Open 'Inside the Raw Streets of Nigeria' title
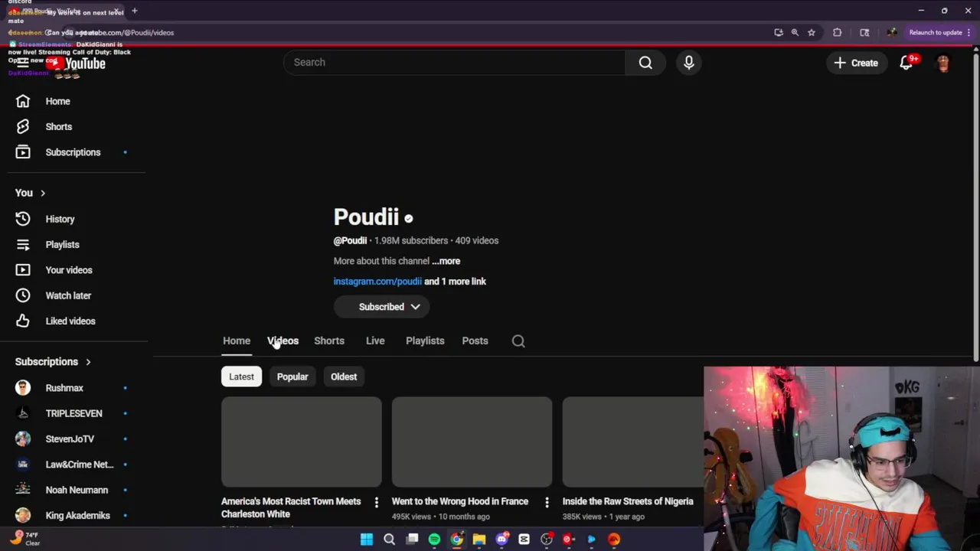980x551 pixels. pyautogui.click(x=628, y=501)
